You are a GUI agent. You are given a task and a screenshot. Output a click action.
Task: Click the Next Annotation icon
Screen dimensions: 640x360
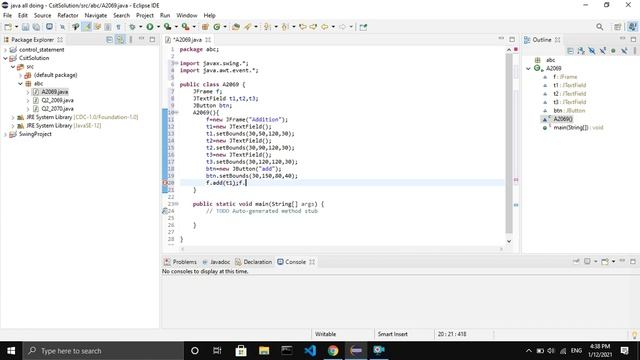(267, 27)
